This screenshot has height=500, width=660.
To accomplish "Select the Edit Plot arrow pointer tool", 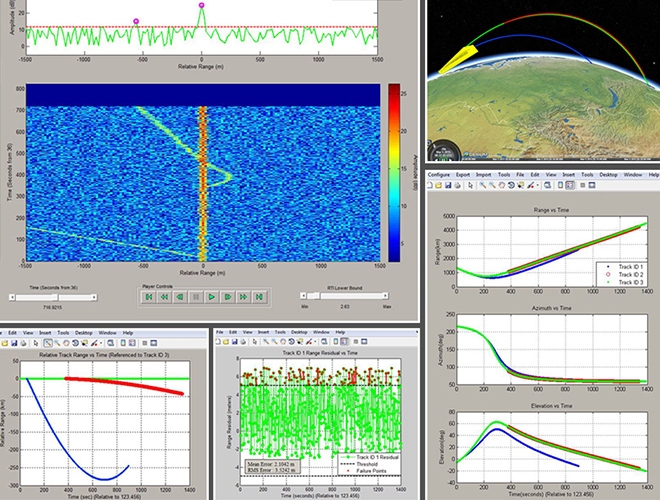I will tap(470, 185).
